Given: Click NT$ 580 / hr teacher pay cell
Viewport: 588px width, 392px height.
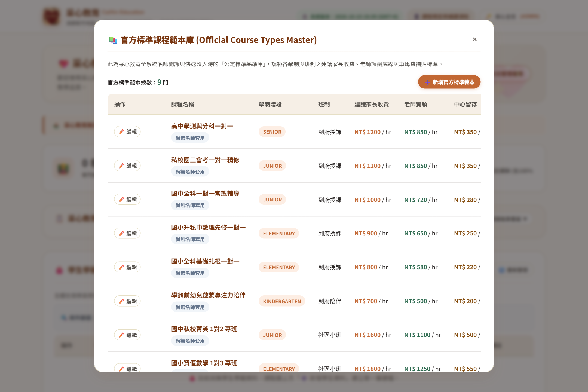Looking at the screenshot, I should tap(421, 267).
